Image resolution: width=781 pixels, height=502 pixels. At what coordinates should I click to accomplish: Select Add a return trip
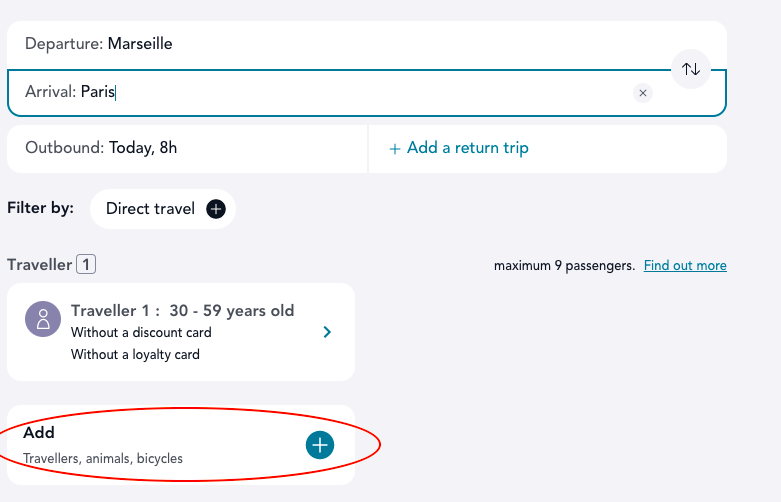coord(467,148)
